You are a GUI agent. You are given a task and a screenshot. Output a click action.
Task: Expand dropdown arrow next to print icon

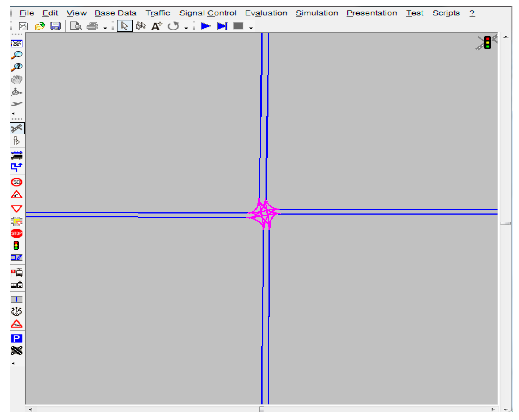[x=105, y=28]
